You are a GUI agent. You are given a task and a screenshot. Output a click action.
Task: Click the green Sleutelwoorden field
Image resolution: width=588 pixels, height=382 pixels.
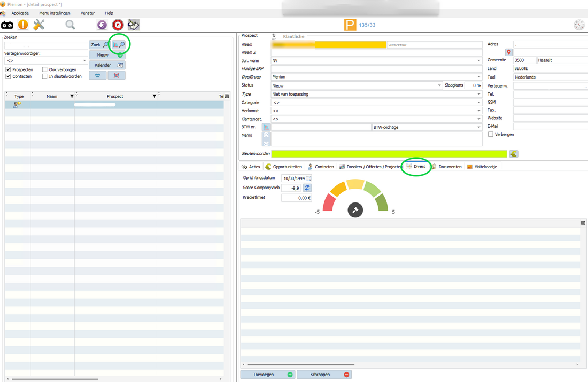click(x=389, y=154)
